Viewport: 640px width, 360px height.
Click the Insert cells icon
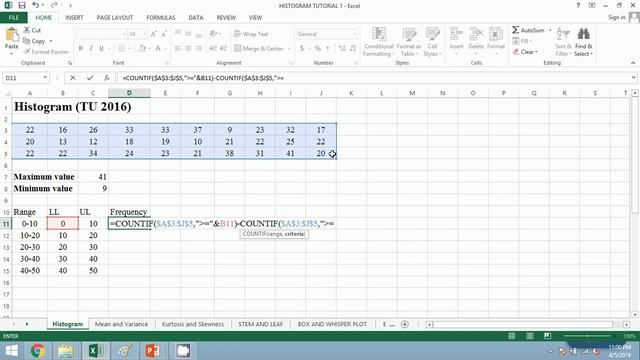(456, 34)
